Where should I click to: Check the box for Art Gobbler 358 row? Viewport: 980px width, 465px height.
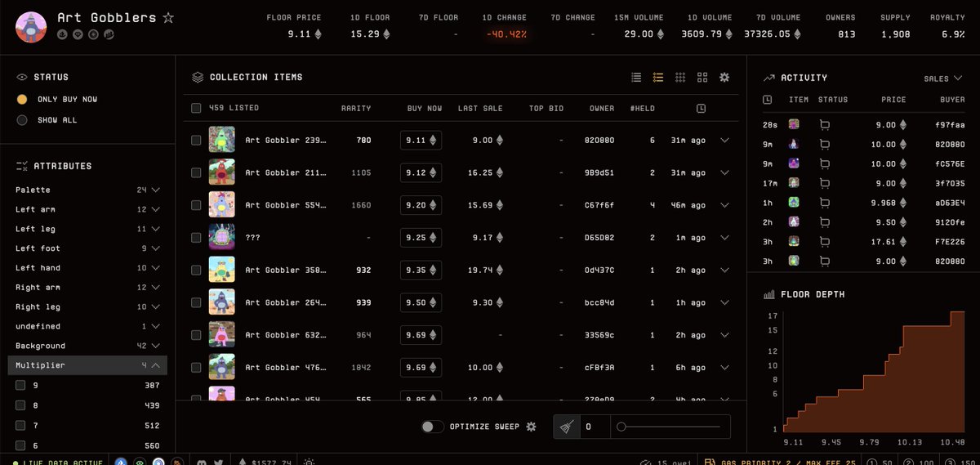point(196,270)
